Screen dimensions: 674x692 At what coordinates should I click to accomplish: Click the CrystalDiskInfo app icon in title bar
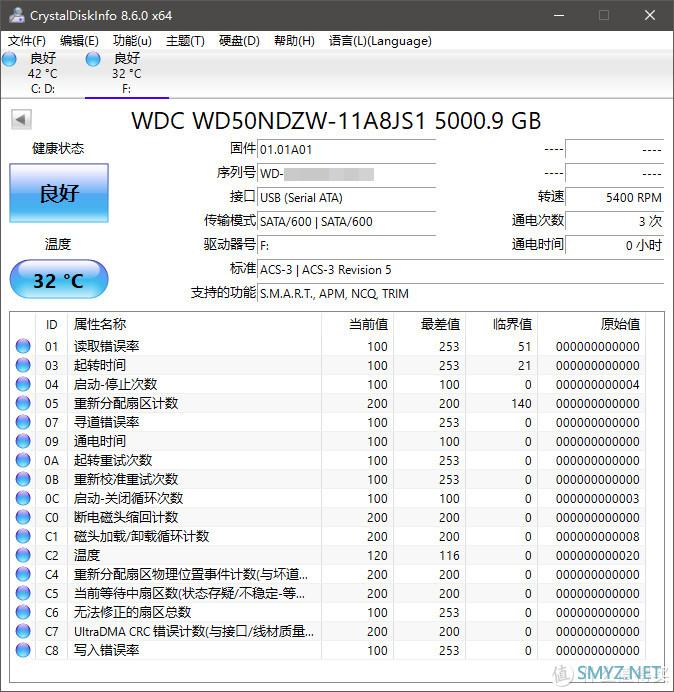click(17, 15)
